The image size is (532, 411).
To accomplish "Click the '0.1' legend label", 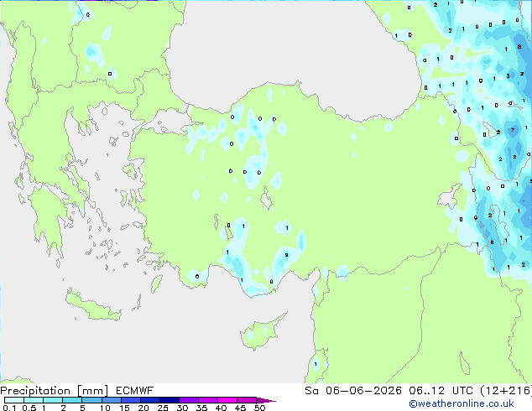I will coord(9,408).
